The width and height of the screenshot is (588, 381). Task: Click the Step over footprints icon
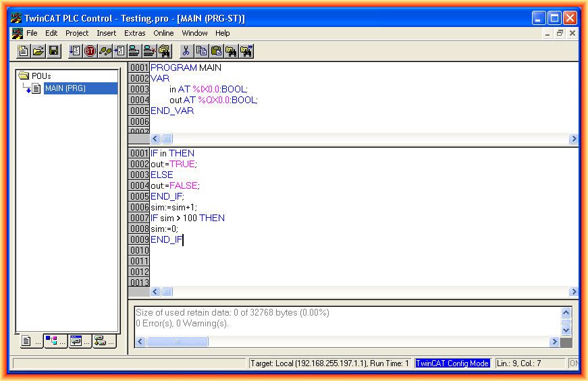[105, 51]
